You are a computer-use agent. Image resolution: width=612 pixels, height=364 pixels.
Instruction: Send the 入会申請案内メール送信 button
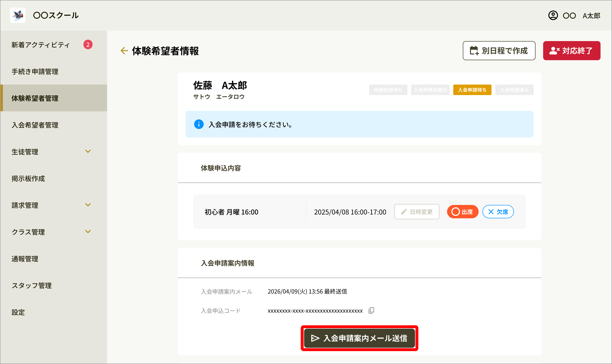click(x=359, y=338)
